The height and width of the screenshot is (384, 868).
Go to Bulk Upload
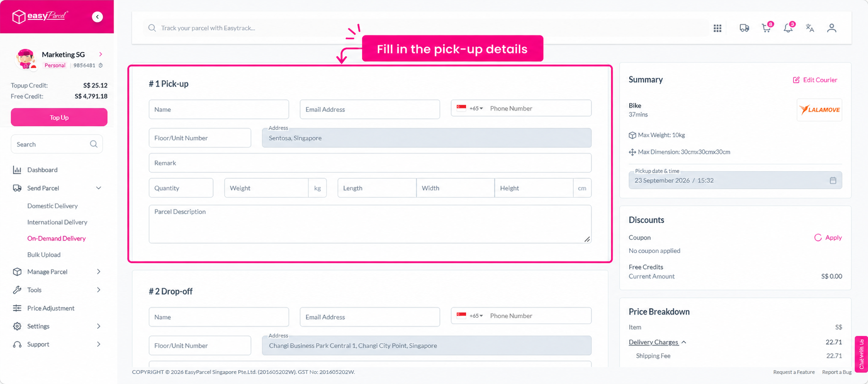pyautogui.click(x=44, y=255)
